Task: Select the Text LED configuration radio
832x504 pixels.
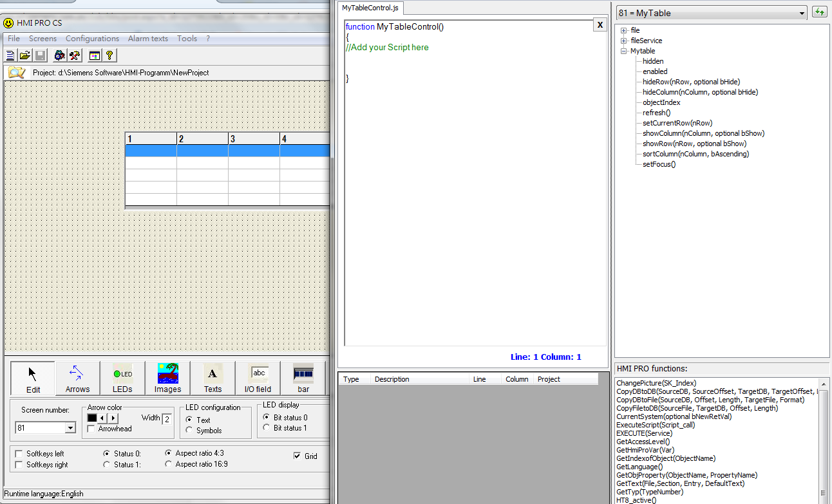Action: point(189,420)
